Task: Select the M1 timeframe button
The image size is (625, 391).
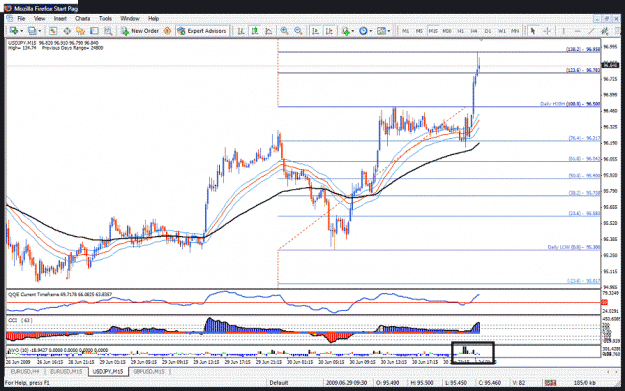Action: point(405,31)
